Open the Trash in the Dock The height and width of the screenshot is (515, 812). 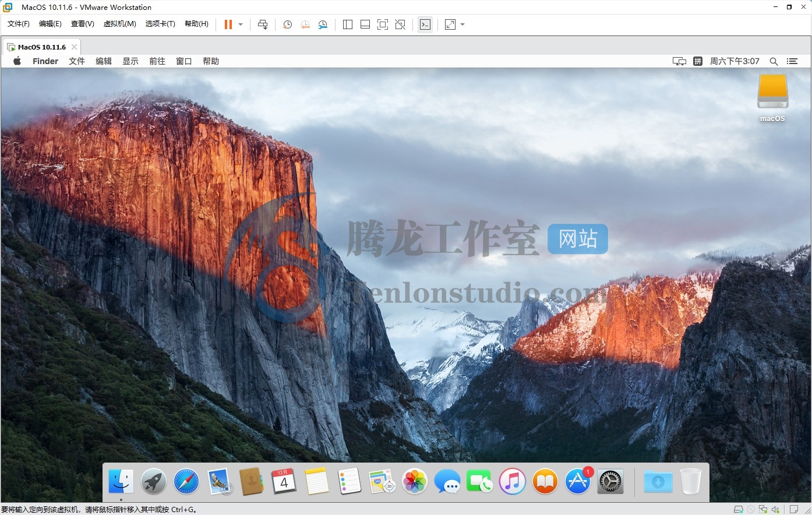pyautogui.click(x=691, y=482)
